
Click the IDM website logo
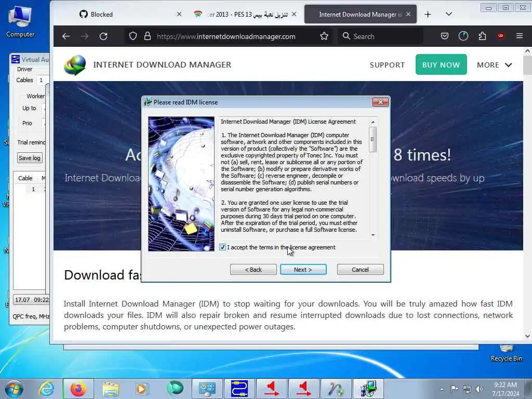pyautogui.click(x=75, y=65)
